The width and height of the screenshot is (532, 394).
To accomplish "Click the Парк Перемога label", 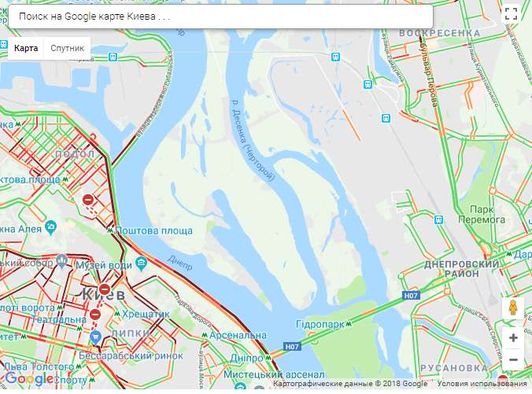I will [482, 214].
